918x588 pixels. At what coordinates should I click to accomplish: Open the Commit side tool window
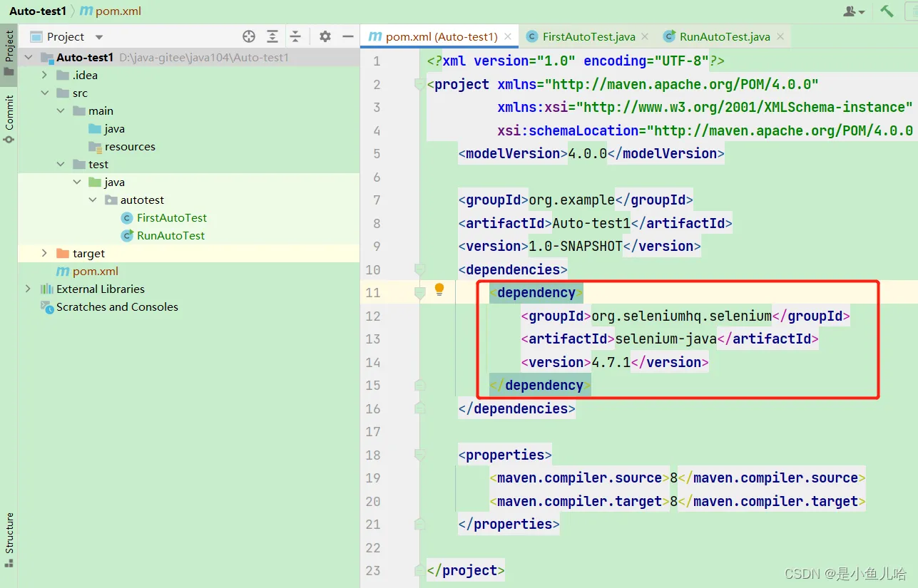pyautogui.click(x=9, y=119)
